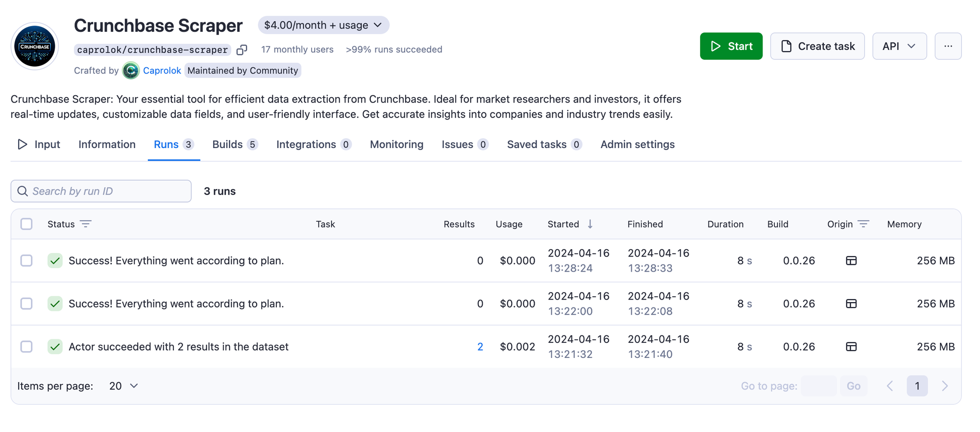980x432 pixels.
Task: Open the API dropdown menu
Action: point(899,46)
